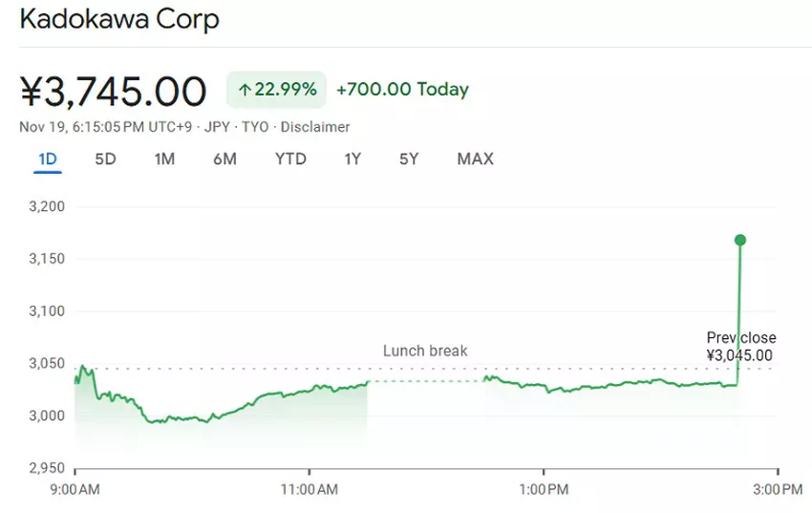Click the green endpoint dot on chart

coord(739,240)
